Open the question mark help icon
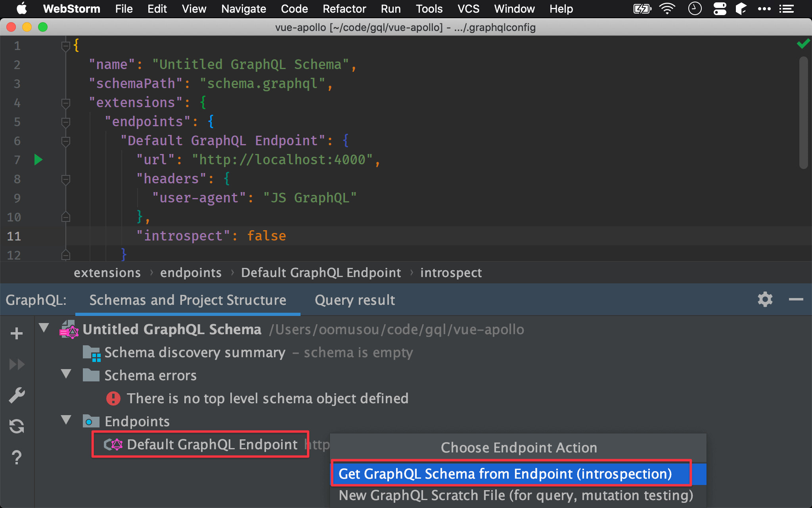812x508 pixels. 17,458
